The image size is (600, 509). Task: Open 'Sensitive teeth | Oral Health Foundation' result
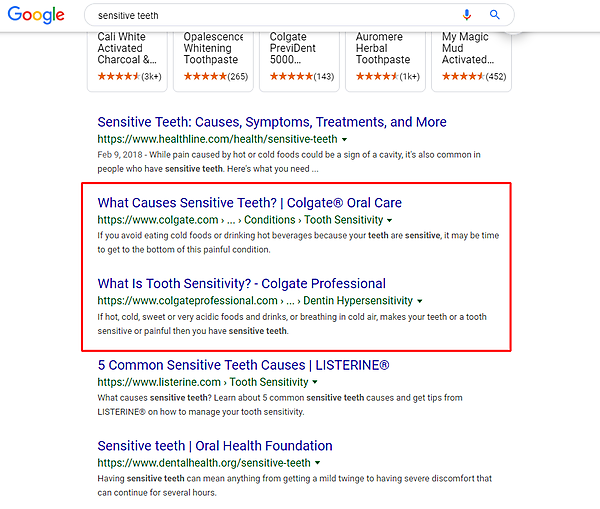pyautogui.click(x=215, y=446)
